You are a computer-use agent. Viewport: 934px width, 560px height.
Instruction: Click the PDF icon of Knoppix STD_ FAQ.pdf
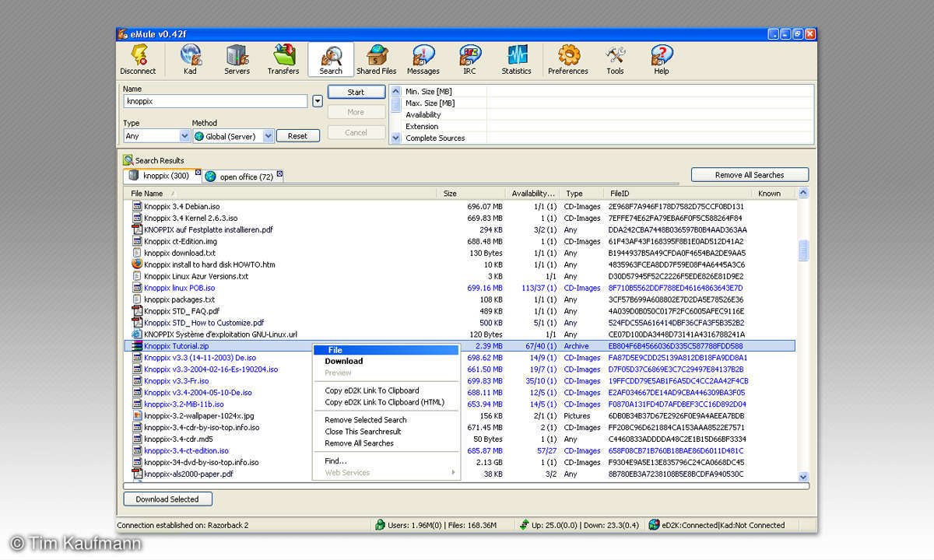point(137,311)
